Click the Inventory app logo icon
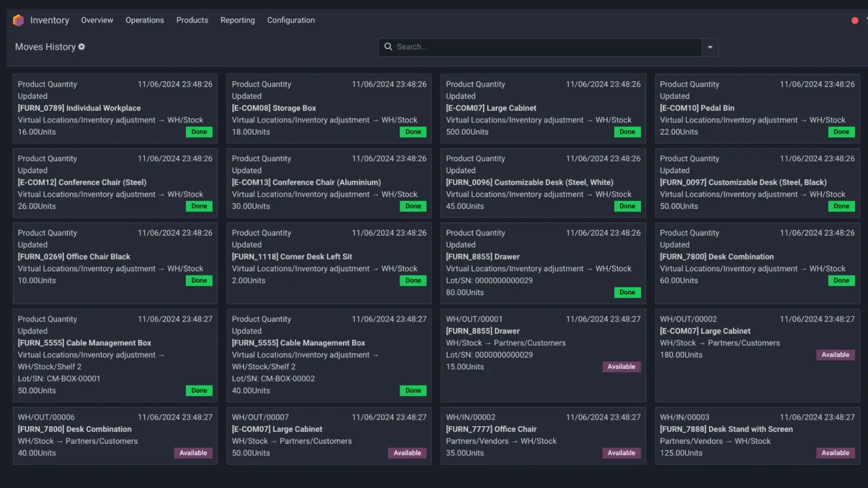Viewport: 868px width, 488px height. tap(18, 20)
